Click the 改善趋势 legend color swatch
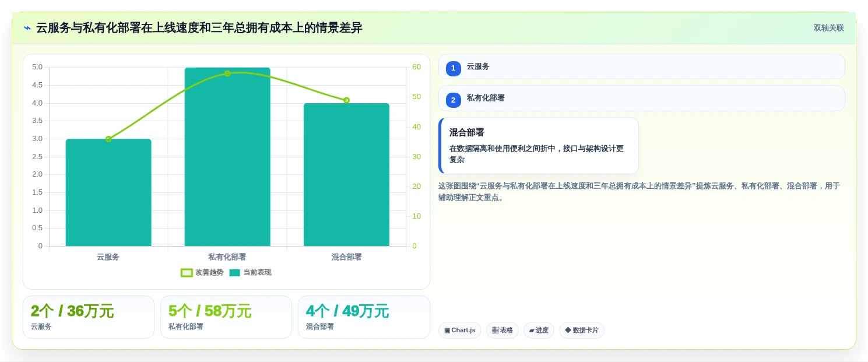The image size is (868, 362). (187, 273)
